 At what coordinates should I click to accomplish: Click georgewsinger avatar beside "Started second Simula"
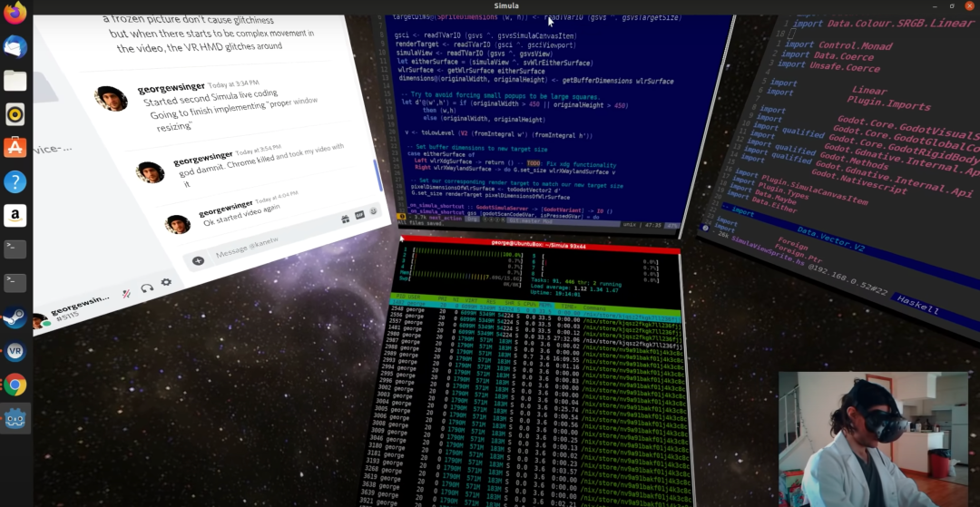[x=112, y=99]
